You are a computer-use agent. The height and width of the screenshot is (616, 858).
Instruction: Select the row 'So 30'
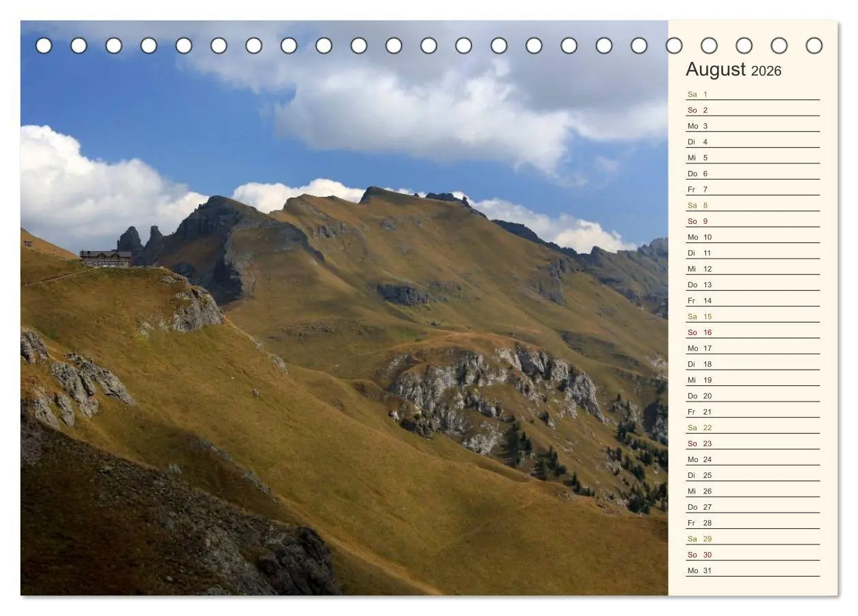pos(752,555)
